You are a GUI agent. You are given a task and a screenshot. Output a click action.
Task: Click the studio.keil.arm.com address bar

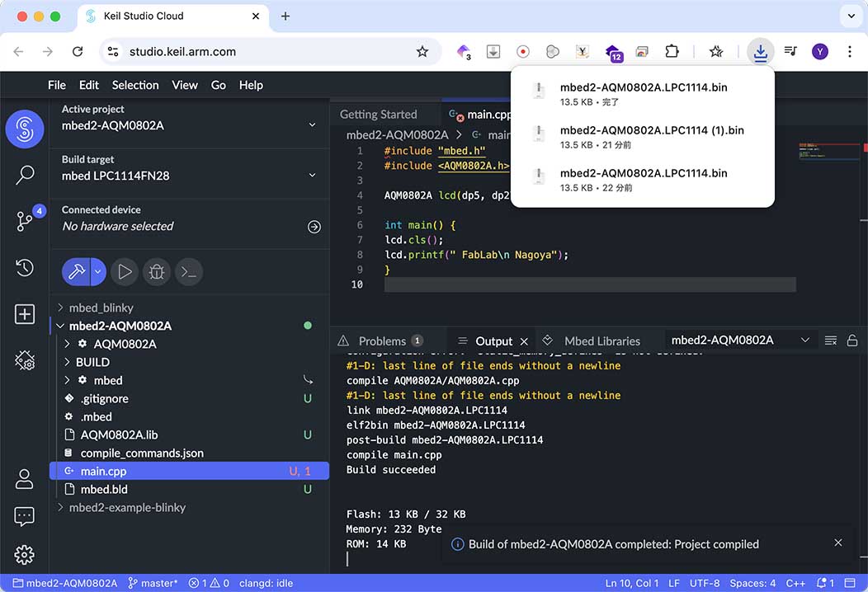[270, 51]
